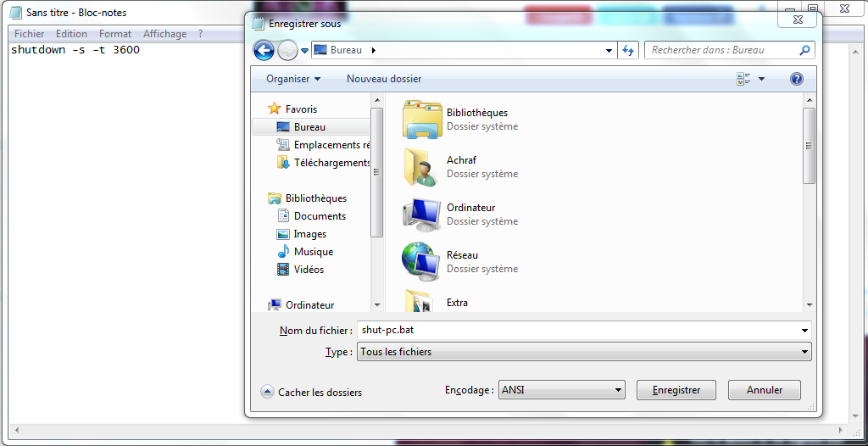Click the shutdown -s -t 3600 text line
868x446 pixels.
tap(75, 50)
